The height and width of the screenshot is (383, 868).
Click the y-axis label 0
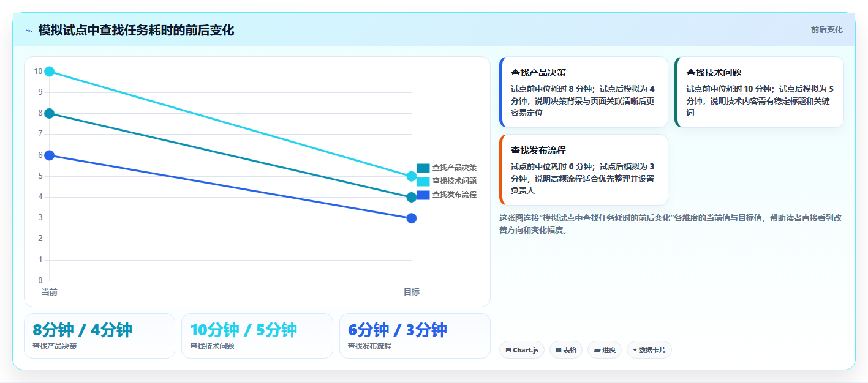[x=40, y=281]
